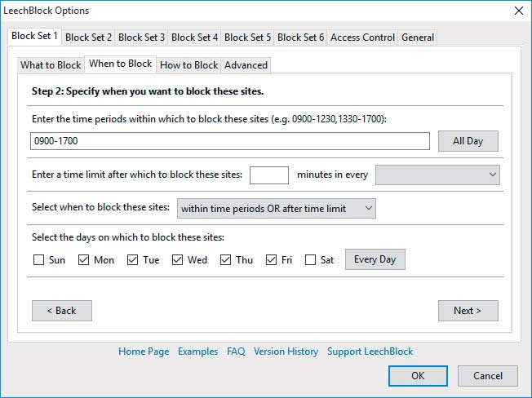
Task: Enable blocking on Sat
Action: click(310, 260)
